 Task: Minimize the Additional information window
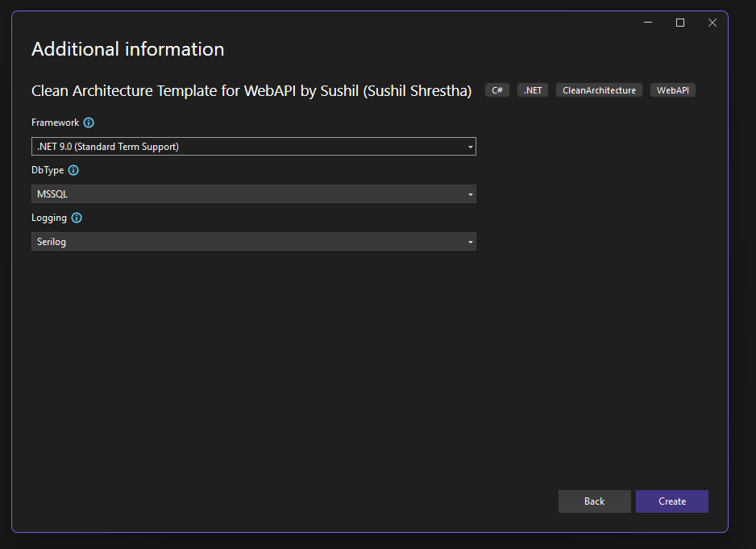(647, 23)
